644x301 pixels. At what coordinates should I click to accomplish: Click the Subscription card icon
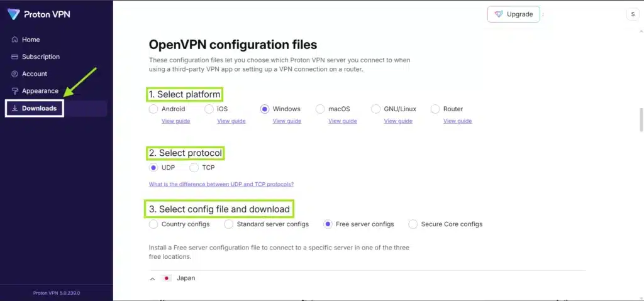15,57
